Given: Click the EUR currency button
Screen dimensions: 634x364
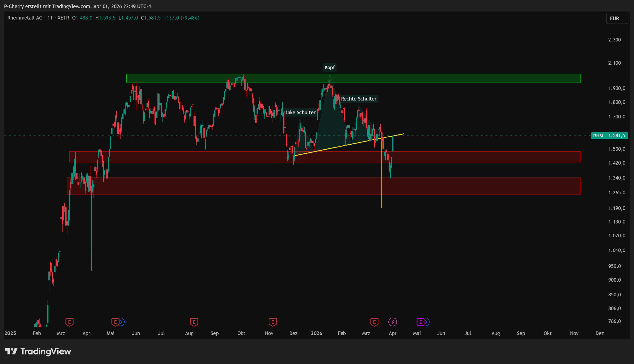Looking at the screenshot, I should coord(617,18).
